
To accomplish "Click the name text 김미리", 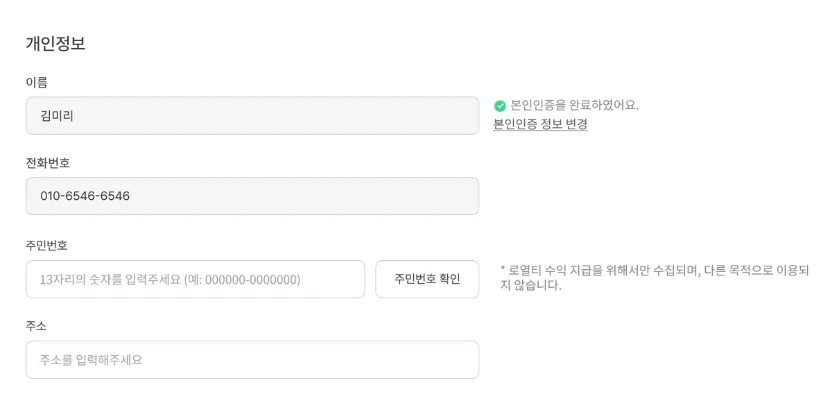I will (57, 116).
